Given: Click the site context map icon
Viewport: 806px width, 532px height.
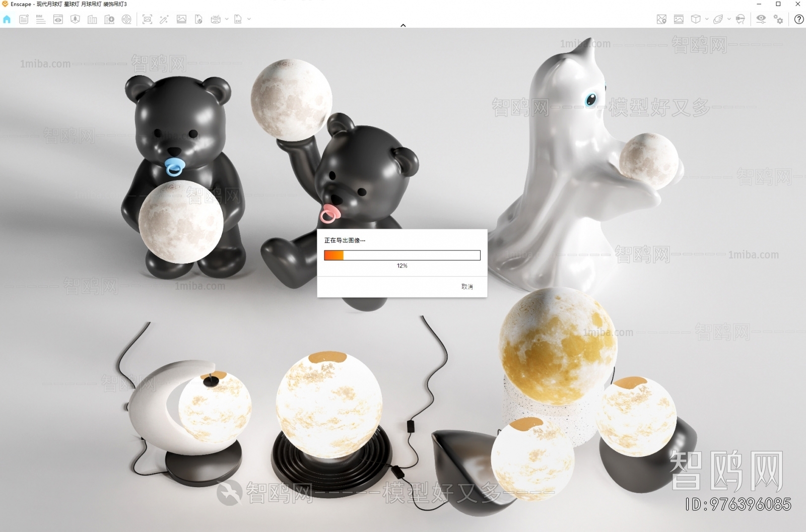Looking at the screenshot, I should tap(661, 20).
